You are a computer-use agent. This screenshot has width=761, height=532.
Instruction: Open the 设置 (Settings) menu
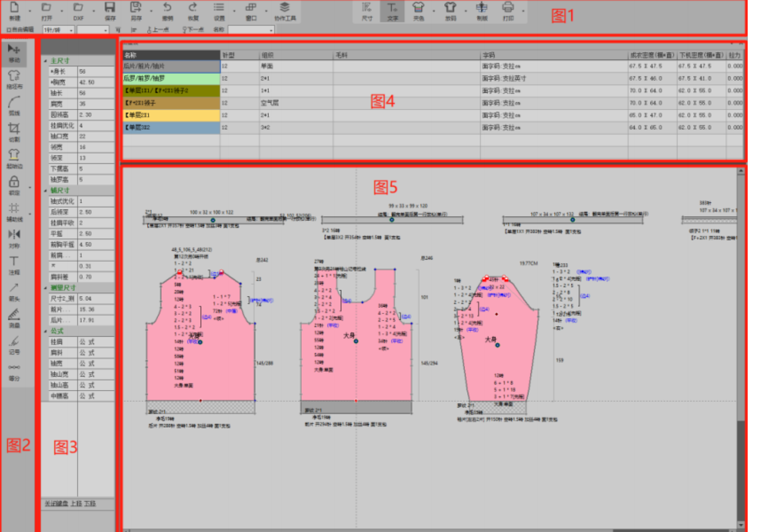[x=219, y=11]
